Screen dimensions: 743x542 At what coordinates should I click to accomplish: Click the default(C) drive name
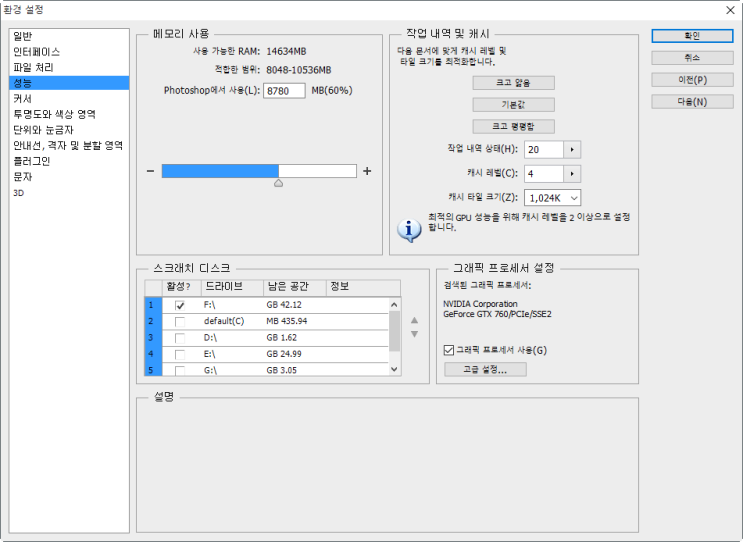click(x=224, y=321)
